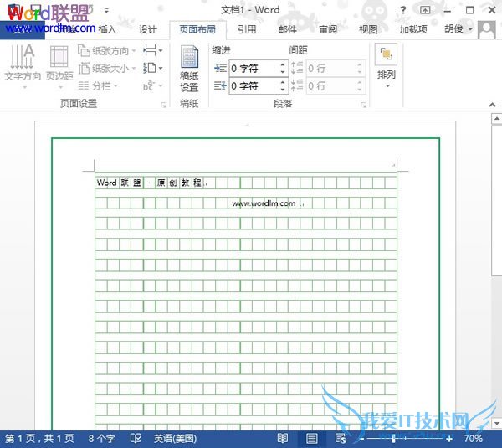
Task: Open the Hyphenation (bc) icon menu
Action: [x=152, y=85]
